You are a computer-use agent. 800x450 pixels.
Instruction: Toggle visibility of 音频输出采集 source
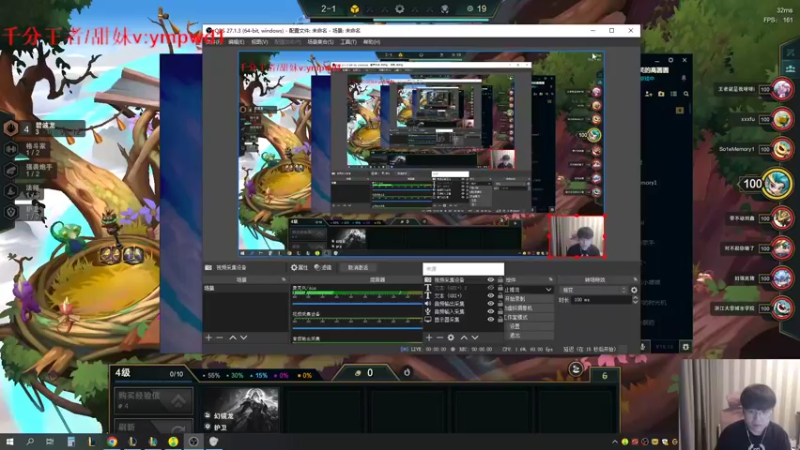(x=491, y=304)
